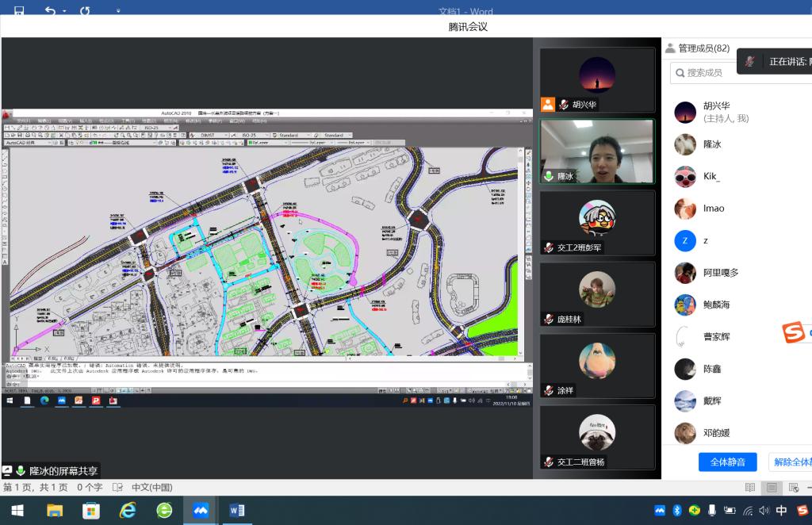
Task: Click the orange host icon on 胡兴华's tile
Action: 548,105
